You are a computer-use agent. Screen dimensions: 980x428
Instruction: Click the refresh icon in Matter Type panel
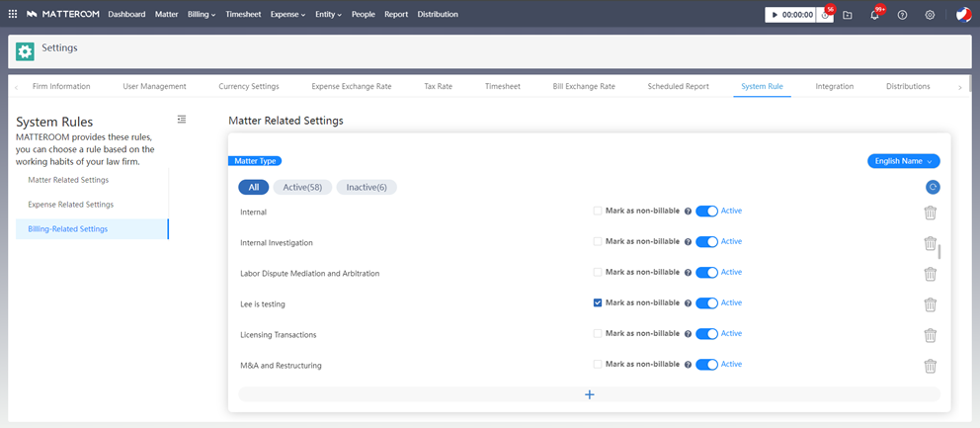[932, 187]
